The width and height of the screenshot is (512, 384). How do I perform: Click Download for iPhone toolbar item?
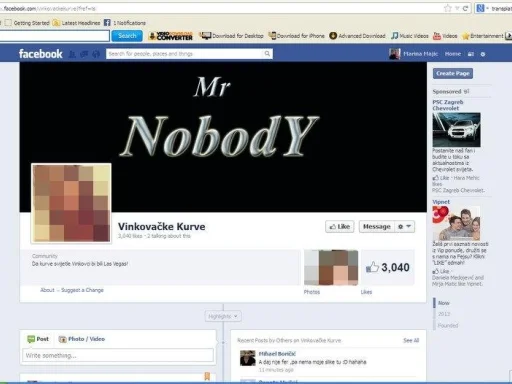[297, 36]
